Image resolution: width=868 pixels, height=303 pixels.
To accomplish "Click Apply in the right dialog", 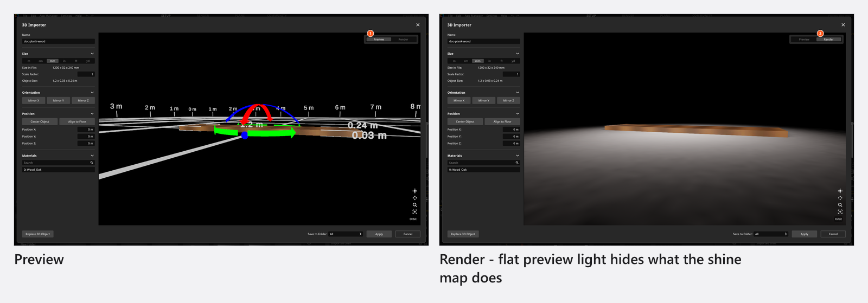I will coord(805,234).
